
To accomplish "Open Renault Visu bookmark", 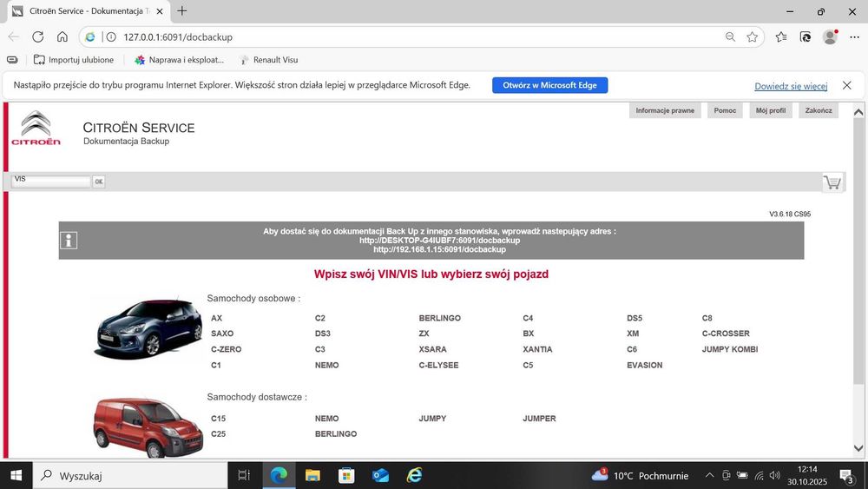I will click(x=270, y=60).
